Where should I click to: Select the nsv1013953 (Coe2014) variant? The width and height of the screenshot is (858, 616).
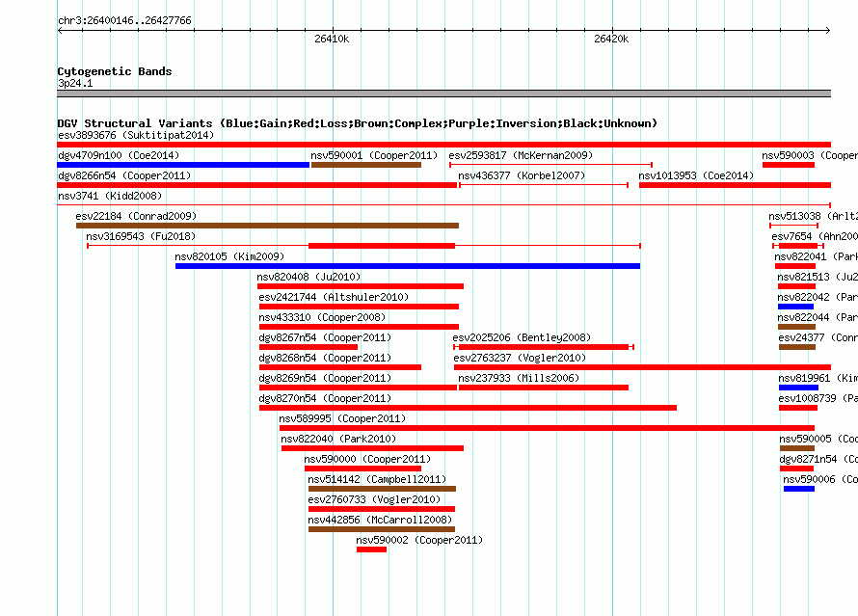(735, 185)
